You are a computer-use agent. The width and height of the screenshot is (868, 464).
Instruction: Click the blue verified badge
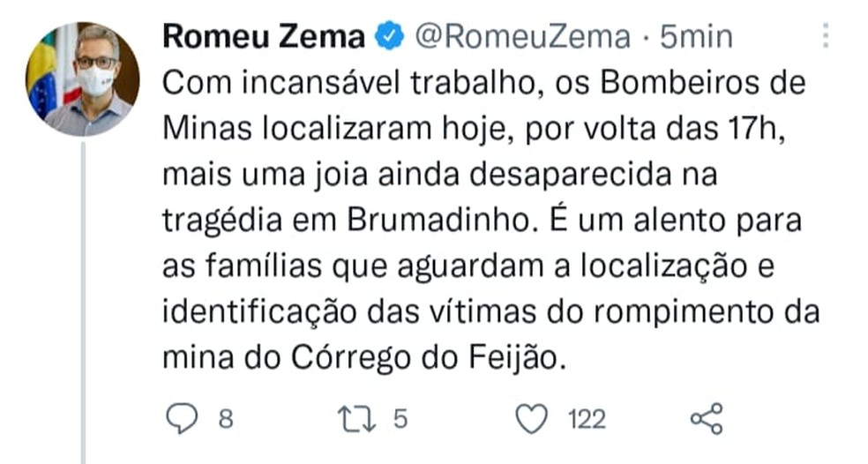392,37
